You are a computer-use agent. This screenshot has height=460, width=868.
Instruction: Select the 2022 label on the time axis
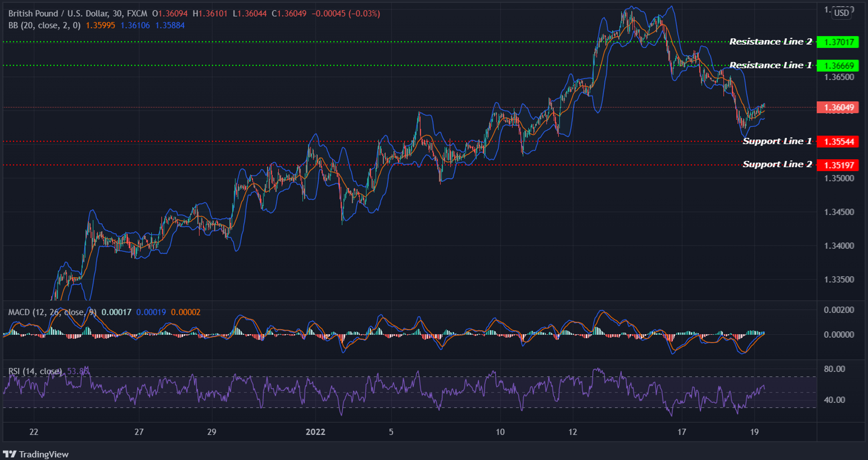click(316, 431)
